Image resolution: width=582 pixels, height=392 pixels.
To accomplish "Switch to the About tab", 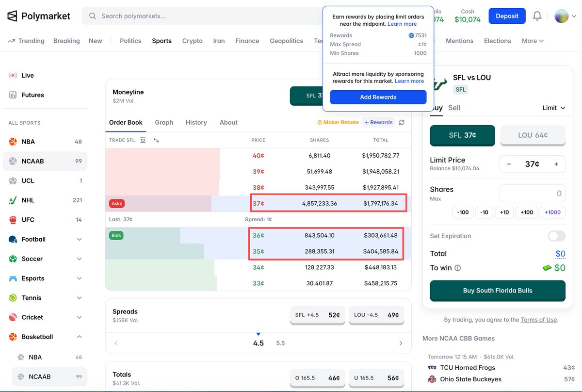I will click(x=228, y=122).
